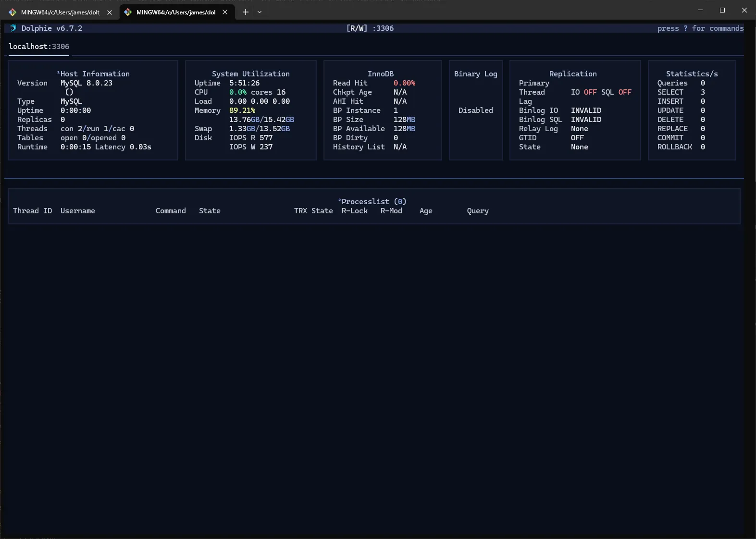Click the Processlist (0) panel title
Screen dimensions: 756x539
click(373, 202)
